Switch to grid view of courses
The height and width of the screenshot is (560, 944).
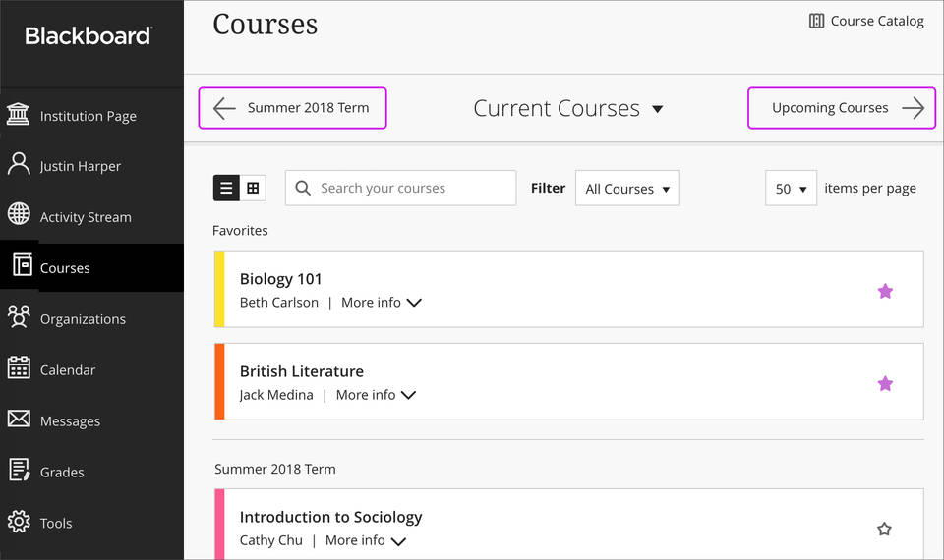click(253, 188)
